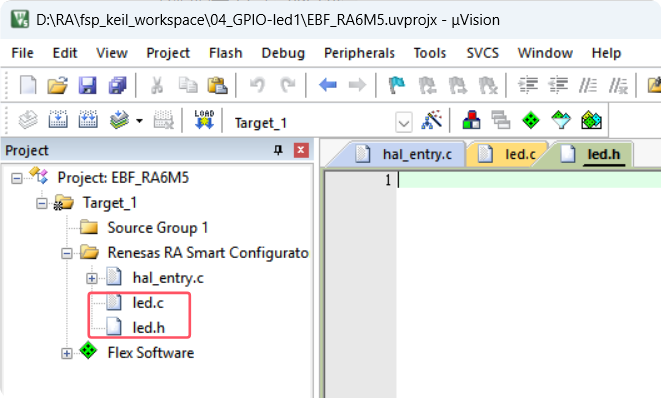The width and height of the screenshot is (661, 398).
Task: Select Flex Software in project tree
Action: tap(150, 353)
